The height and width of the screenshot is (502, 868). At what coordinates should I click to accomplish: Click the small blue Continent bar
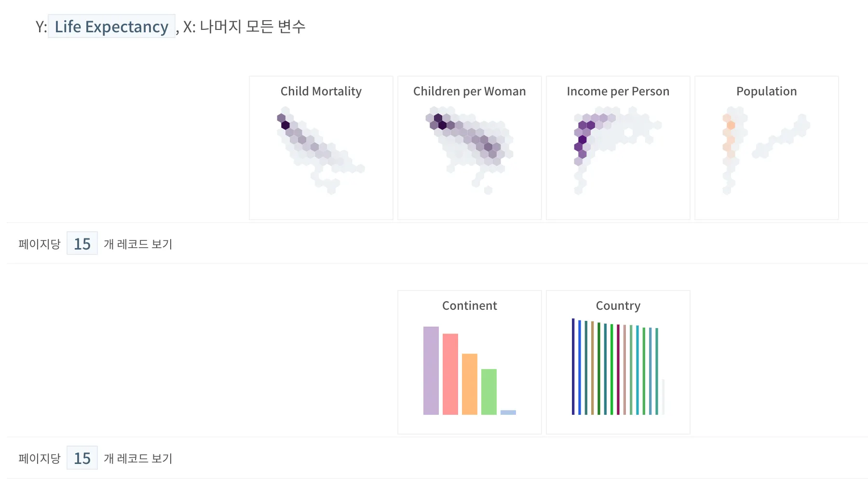[x=508, y=412]
